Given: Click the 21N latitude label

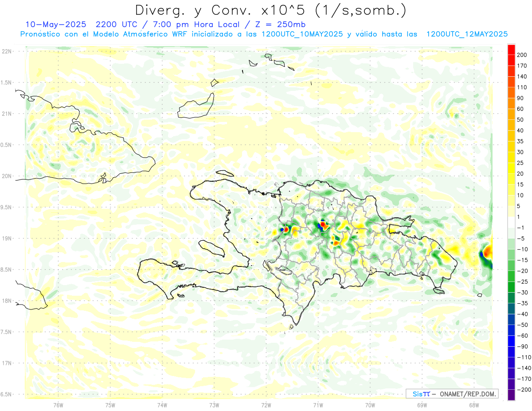Looking at the screenshot, I should tap(7, 114).
